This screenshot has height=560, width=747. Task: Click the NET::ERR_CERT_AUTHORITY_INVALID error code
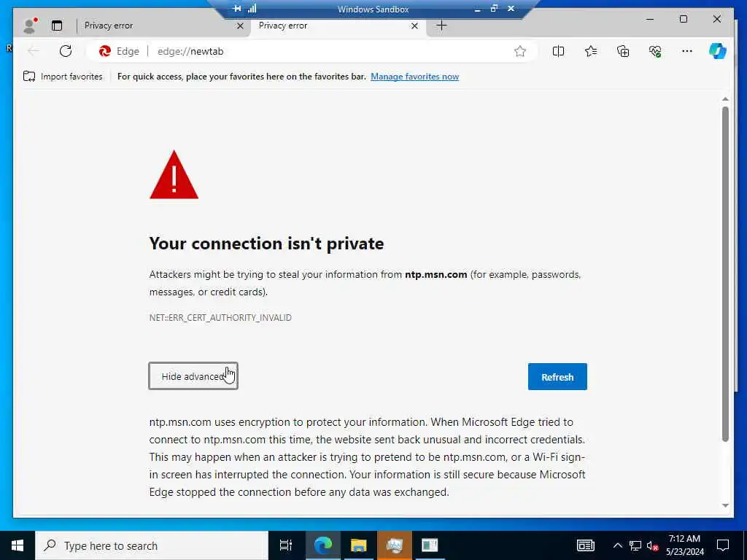(x=220, y=318)
